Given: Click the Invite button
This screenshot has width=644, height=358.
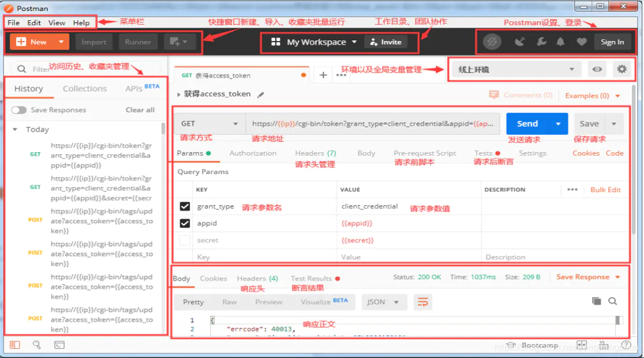Looking at the screenshot, I should 385,42.
